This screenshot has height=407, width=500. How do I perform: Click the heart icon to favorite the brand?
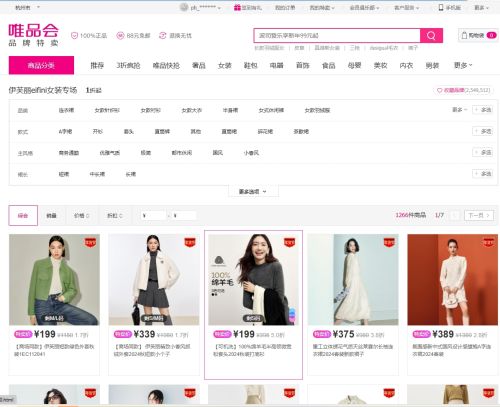tap(439, 90)
